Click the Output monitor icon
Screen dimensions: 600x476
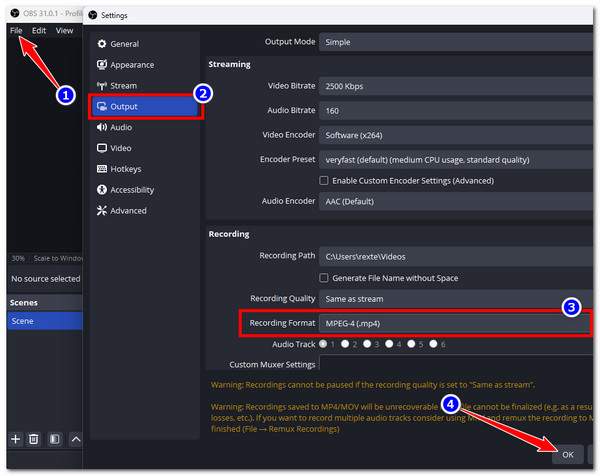[x=102, y=106]
